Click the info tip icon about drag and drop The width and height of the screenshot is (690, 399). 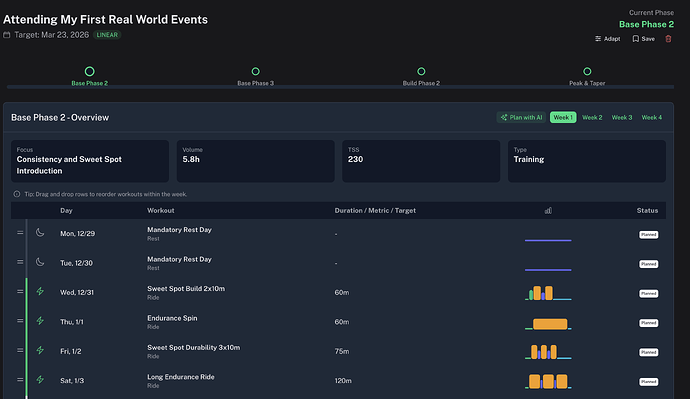(x=17, y=194)
